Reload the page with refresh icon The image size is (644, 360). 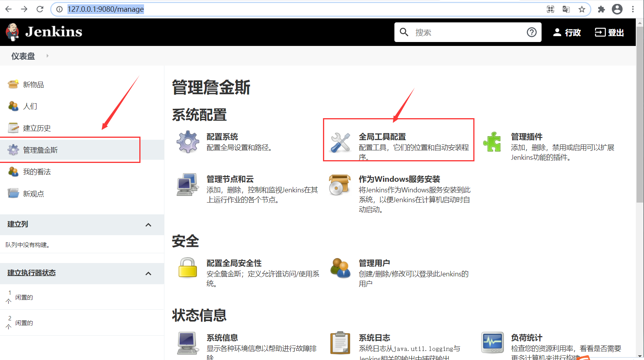[x=40, y=9]
